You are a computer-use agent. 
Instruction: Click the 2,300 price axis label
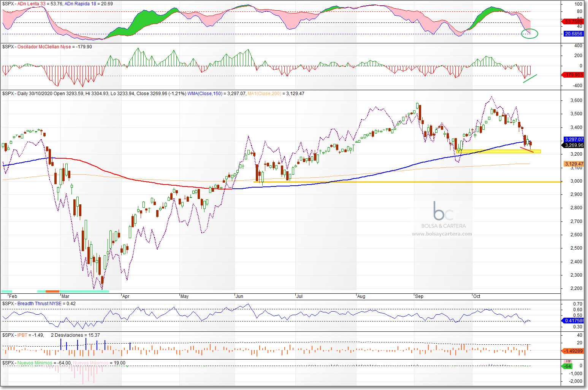click(x=576, y=275)
